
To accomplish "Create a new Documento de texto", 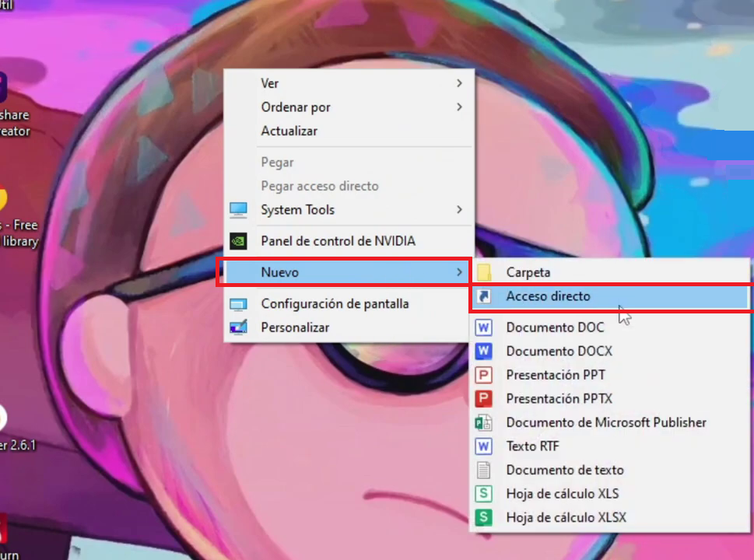I will pyautogui.click(x=609, y=470).
